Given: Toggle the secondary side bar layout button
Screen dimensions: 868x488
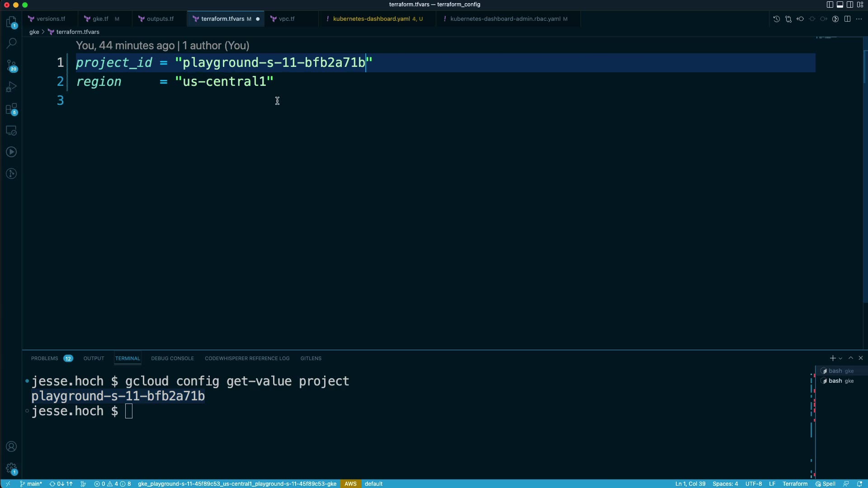Looking at the screenshot, I should (x=850, y=5).
